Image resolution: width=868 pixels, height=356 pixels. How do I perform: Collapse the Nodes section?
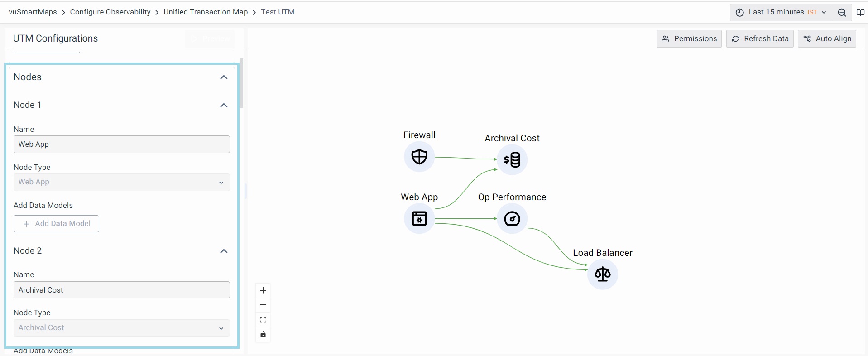point(224,77)
